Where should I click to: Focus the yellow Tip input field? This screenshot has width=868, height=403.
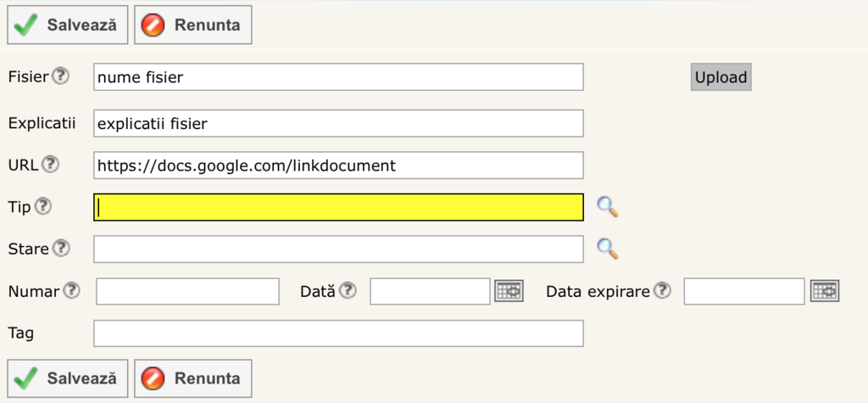pyautogui.click(x=338, y=207)
